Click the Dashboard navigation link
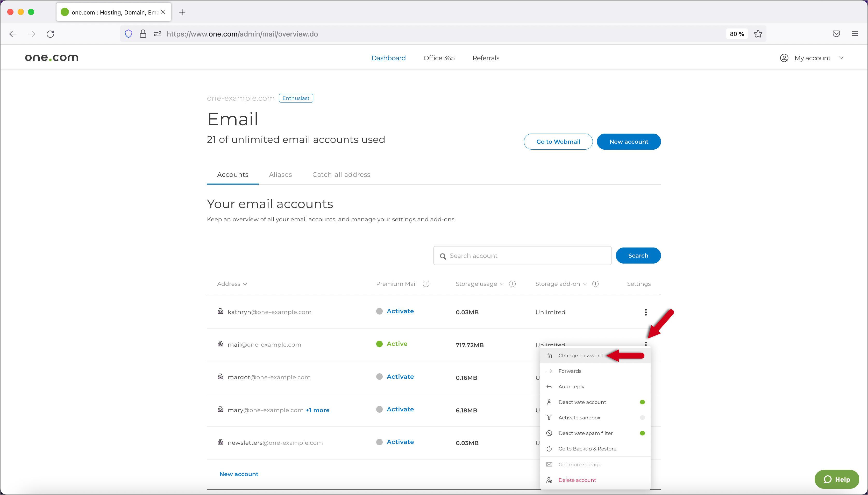868x495 pixels. pos(388,58)
